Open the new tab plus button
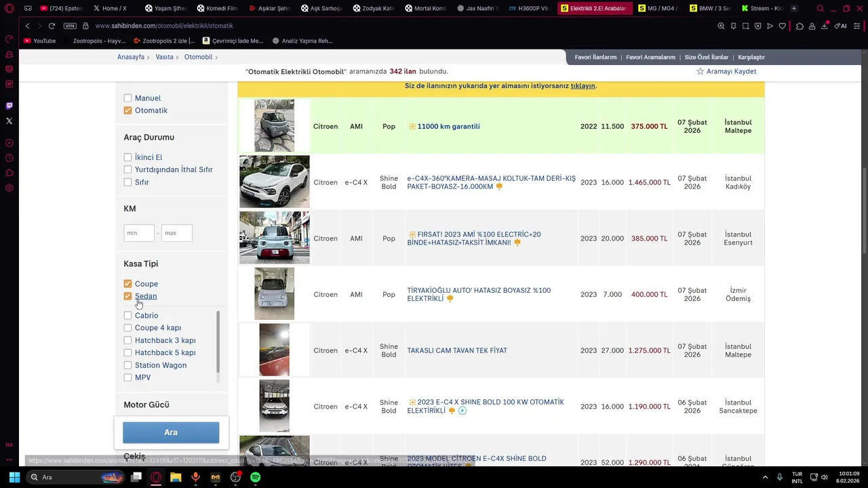The image size is (868, 488). coord(794,8)
